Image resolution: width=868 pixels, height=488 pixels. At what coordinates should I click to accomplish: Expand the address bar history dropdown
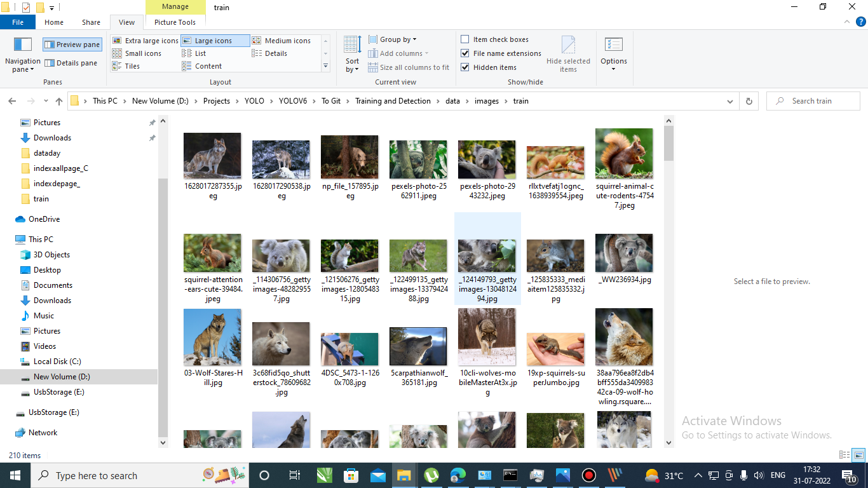pyautogui.click(x=730, y=101)
